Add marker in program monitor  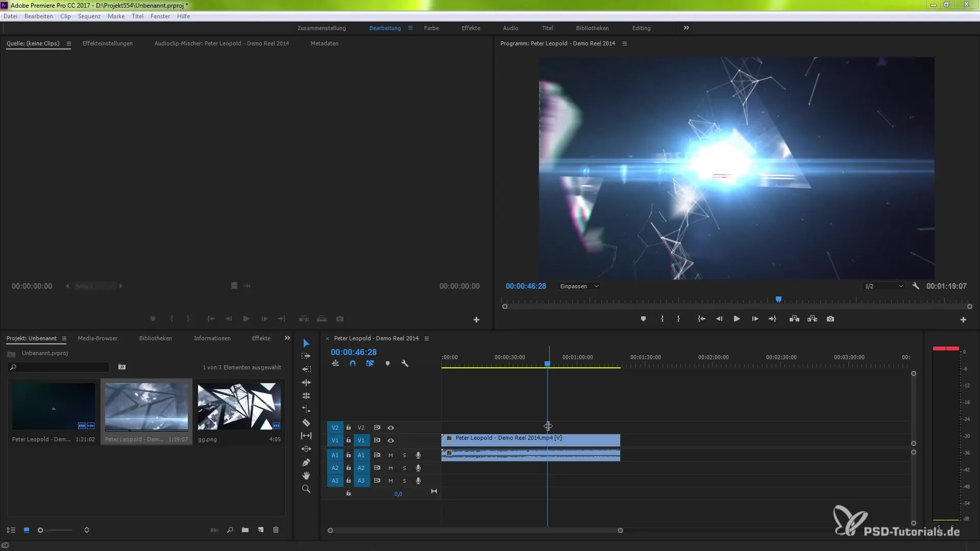643,319
